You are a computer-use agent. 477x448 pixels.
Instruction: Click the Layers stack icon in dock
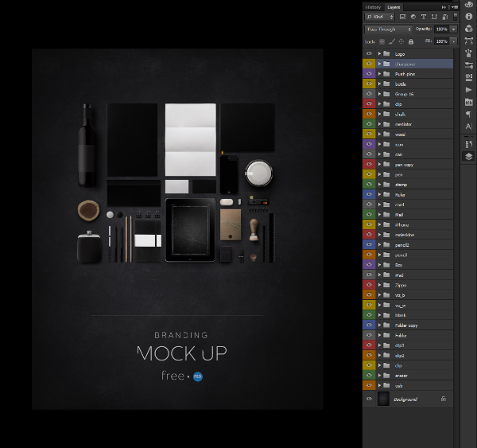[x=468, y=157]
